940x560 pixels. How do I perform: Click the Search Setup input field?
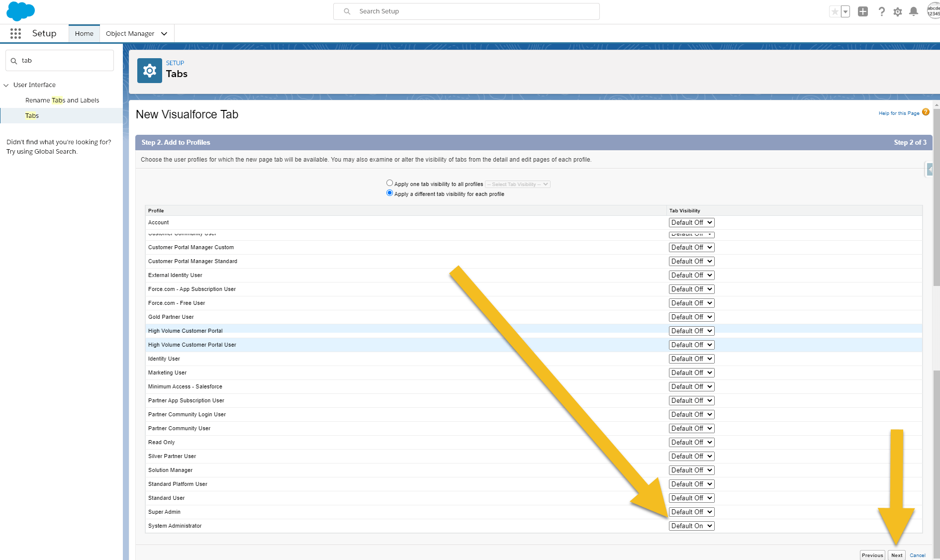466,11
